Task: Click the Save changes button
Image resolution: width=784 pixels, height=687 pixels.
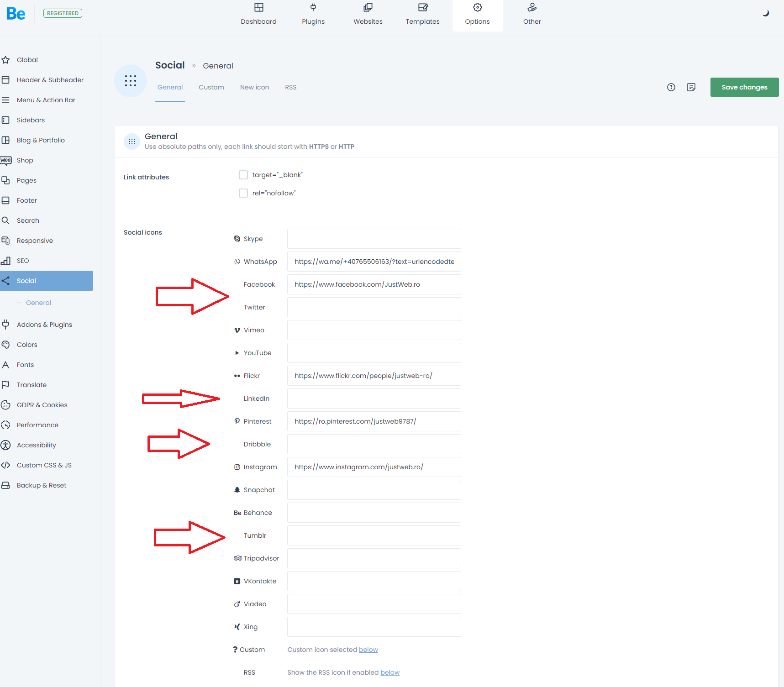Action: pyautogui.click(x=744, y=87)
